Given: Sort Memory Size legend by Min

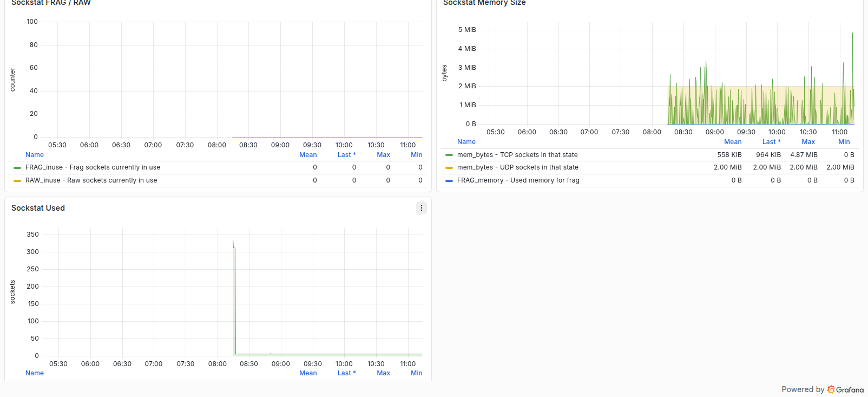Looking at the screenshot, I should [844, 142].
